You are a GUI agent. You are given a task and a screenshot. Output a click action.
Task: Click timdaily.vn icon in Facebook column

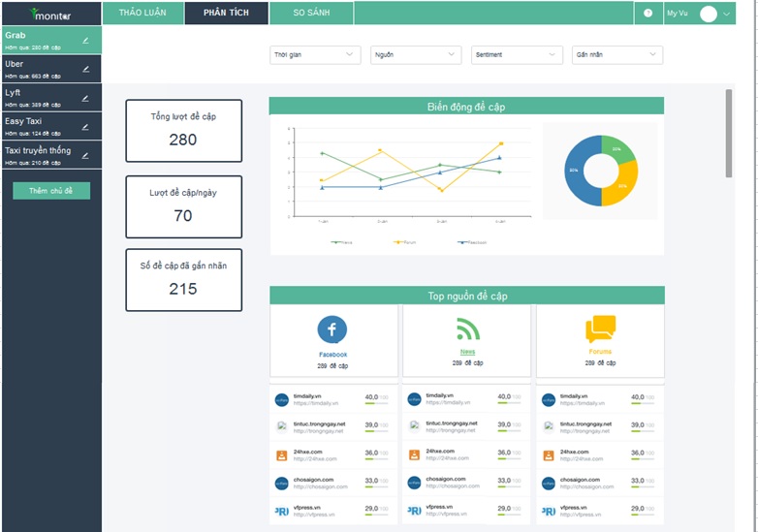[x=281, y=400]
